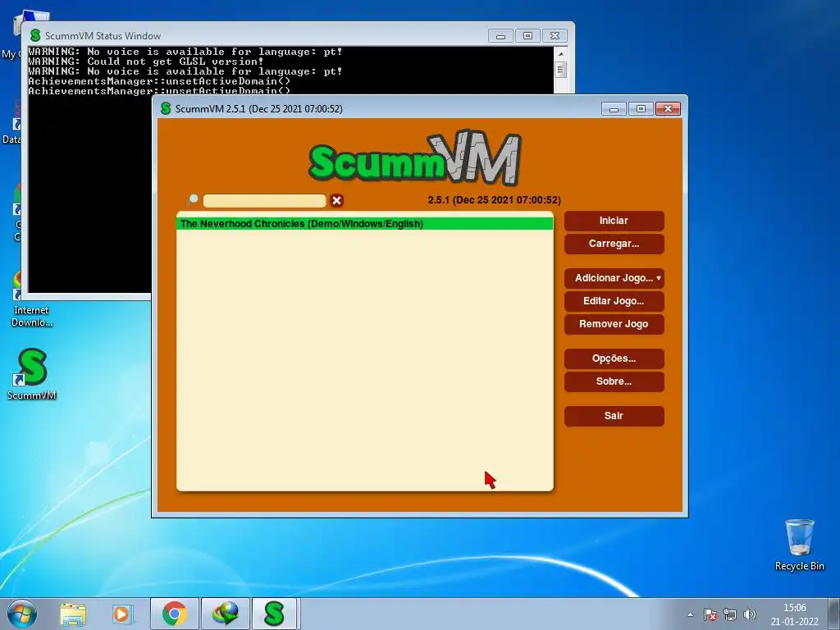This screenshot has width=840, height=630.
Task: Minimize the ScummVM Status Window
Action: click(501, 36)
